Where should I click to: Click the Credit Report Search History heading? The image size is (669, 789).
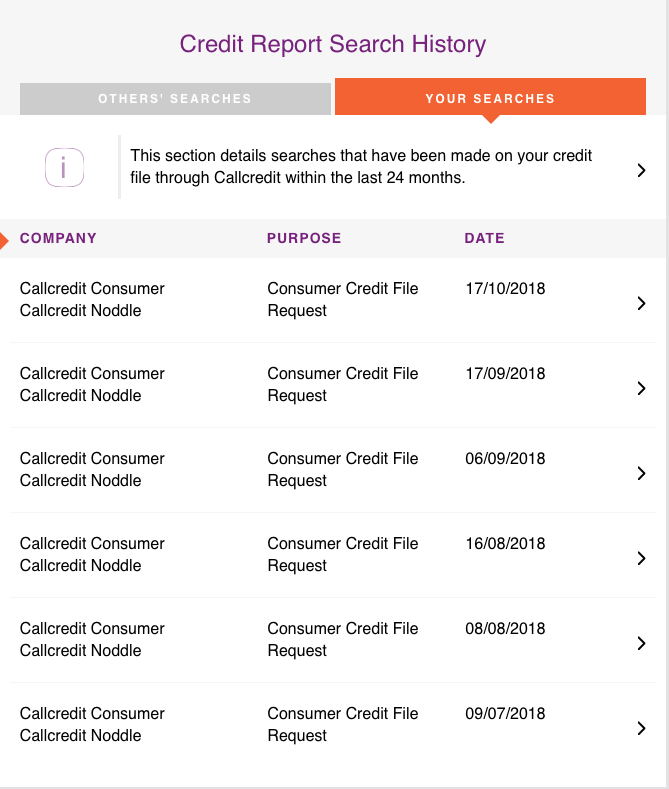point(333,44)
